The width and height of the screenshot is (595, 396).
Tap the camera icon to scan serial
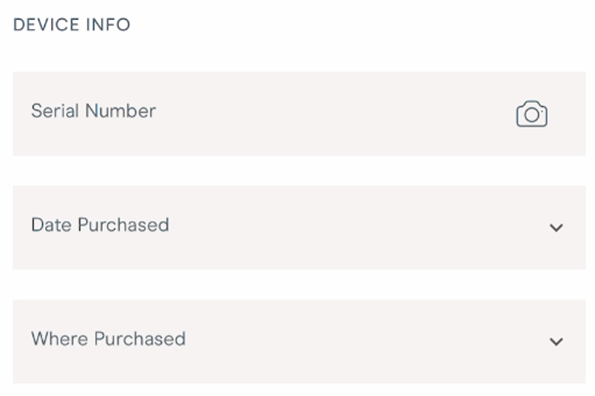pyautogui.click(x=531, y=114)
